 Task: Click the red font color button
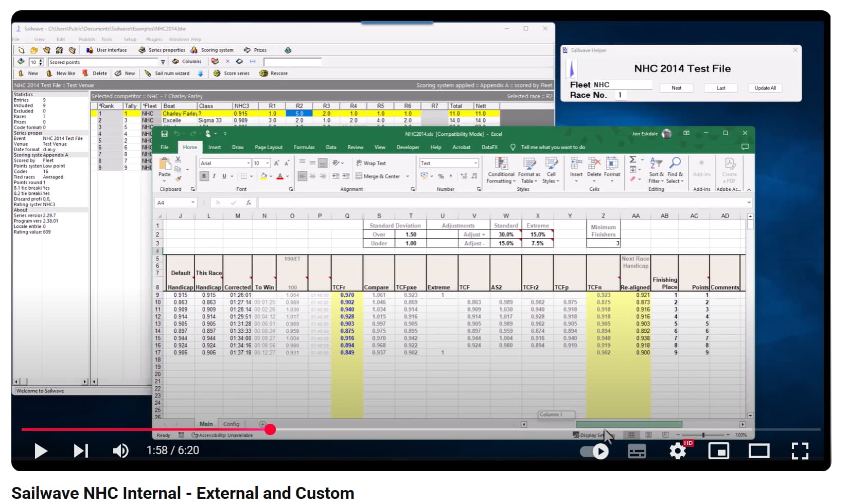pos(280,176)
